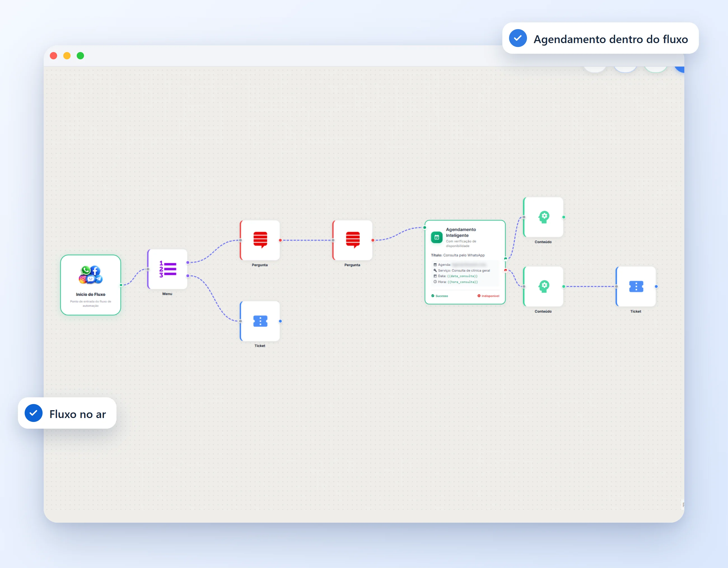The height and width of the screenshot is (568, 728).
Task: Click the gray input handle of the Menu node
Action: point(148,269)
